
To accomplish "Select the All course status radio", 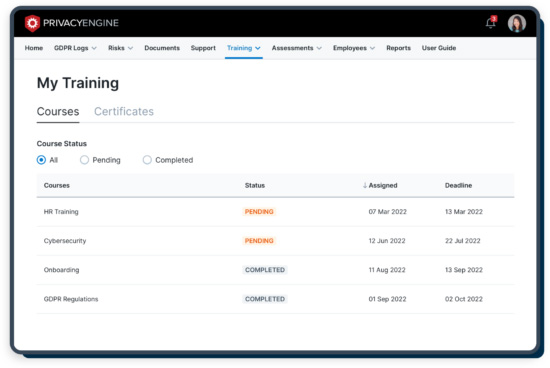I will click(x=41, y=160).
